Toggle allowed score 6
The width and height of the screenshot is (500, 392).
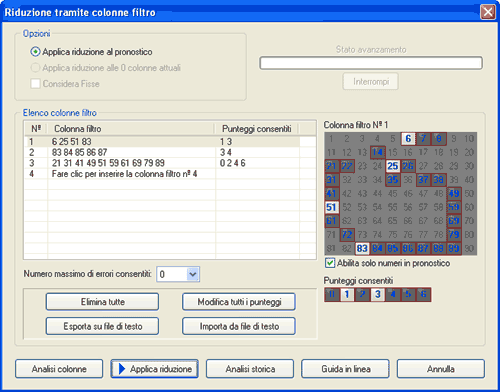point(423,294)
